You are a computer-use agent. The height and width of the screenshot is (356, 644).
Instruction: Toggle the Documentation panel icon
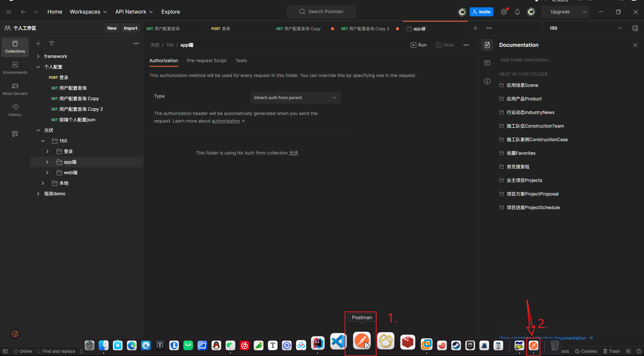pos(487,45)
